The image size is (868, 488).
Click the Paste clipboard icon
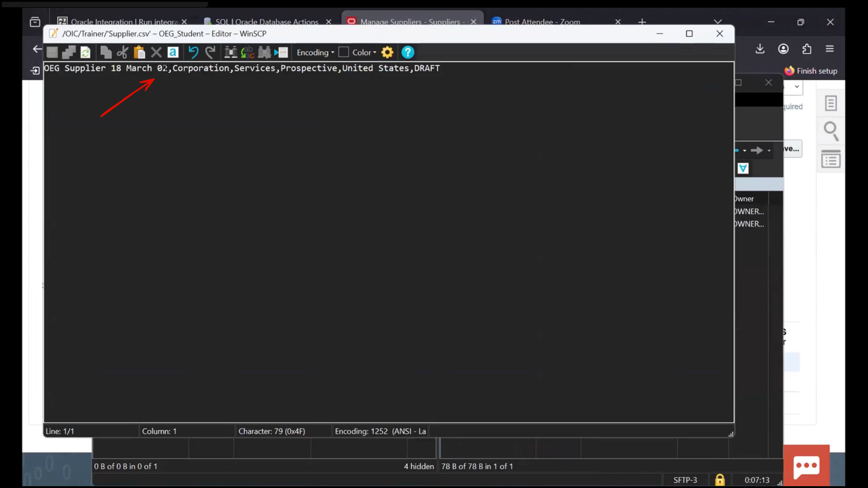click(139, 52)
